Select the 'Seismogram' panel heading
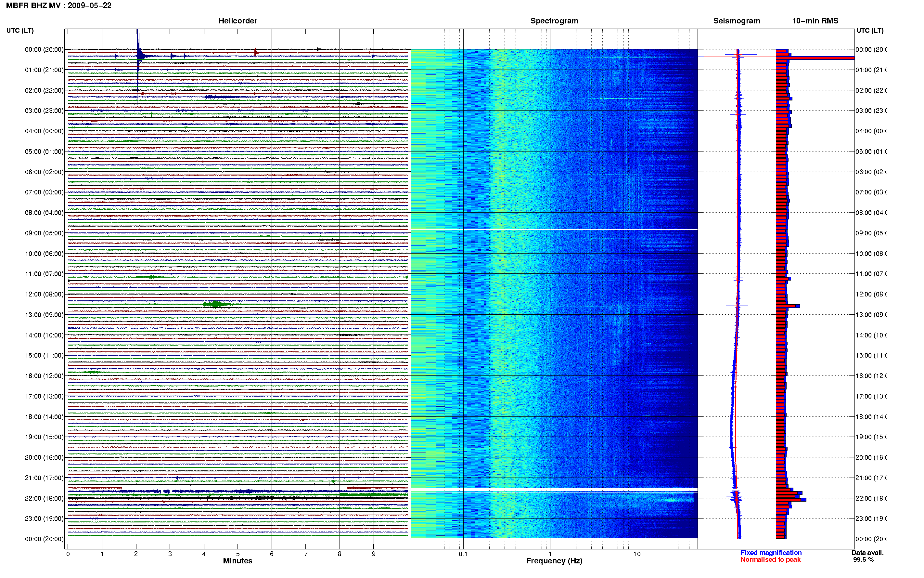924x578 pixels. [737, 21]
